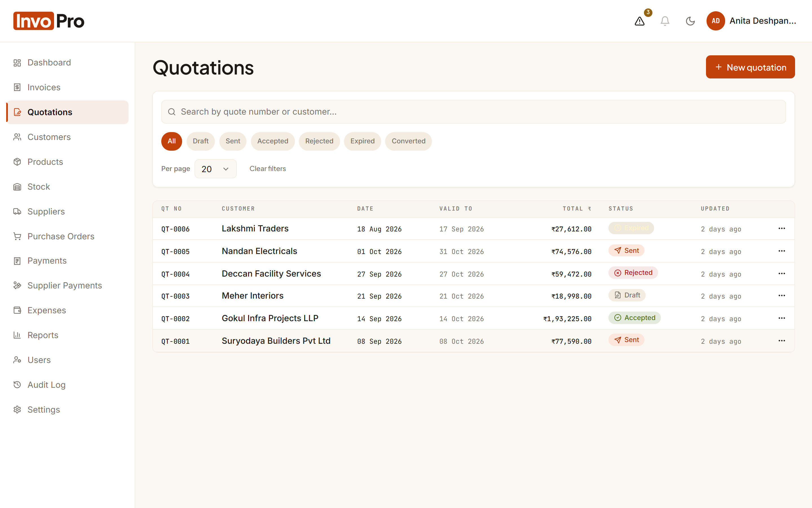The width and height of the screenshot is (812, 508).
Task: Open the alerts warning triangle icon
Action: pos(639,21)
